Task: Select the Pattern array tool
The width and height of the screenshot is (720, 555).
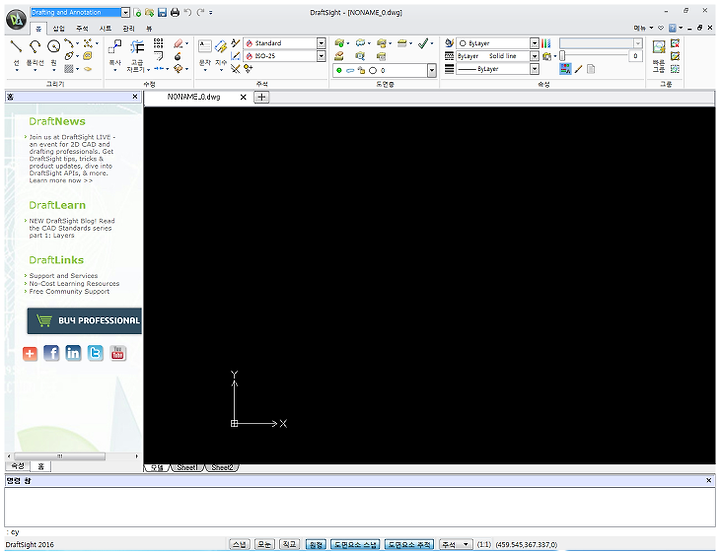Action: coord(158,44)
